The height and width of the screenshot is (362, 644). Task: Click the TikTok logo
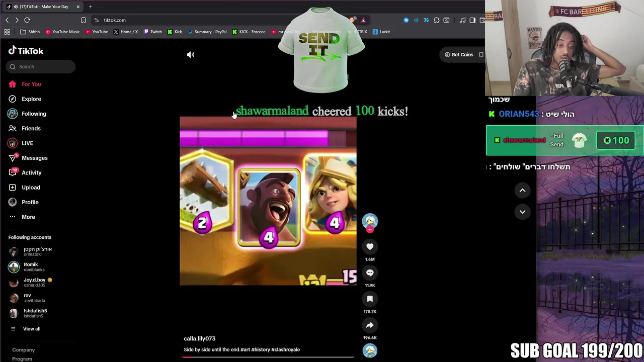tap(26, 51)
